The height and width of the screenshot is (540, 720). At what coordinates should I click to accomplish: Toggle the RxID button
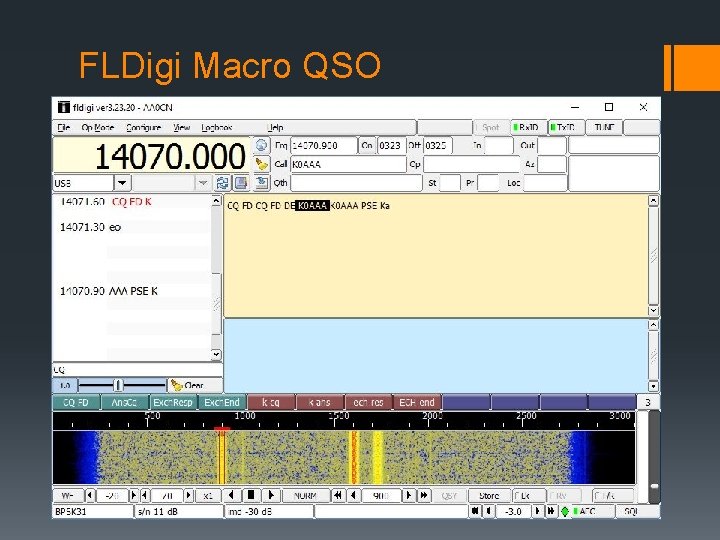point(528,127)
